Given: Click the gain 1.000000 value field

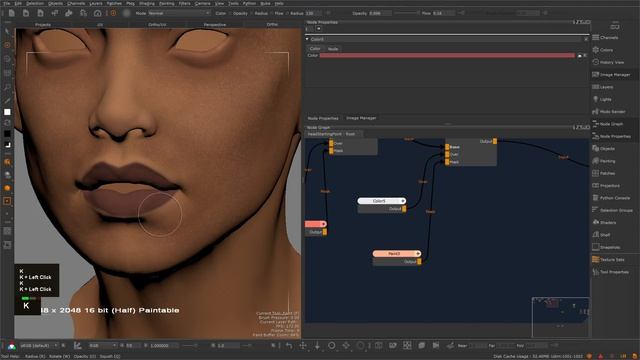Looking at the screenshot, I should [163, 345].
